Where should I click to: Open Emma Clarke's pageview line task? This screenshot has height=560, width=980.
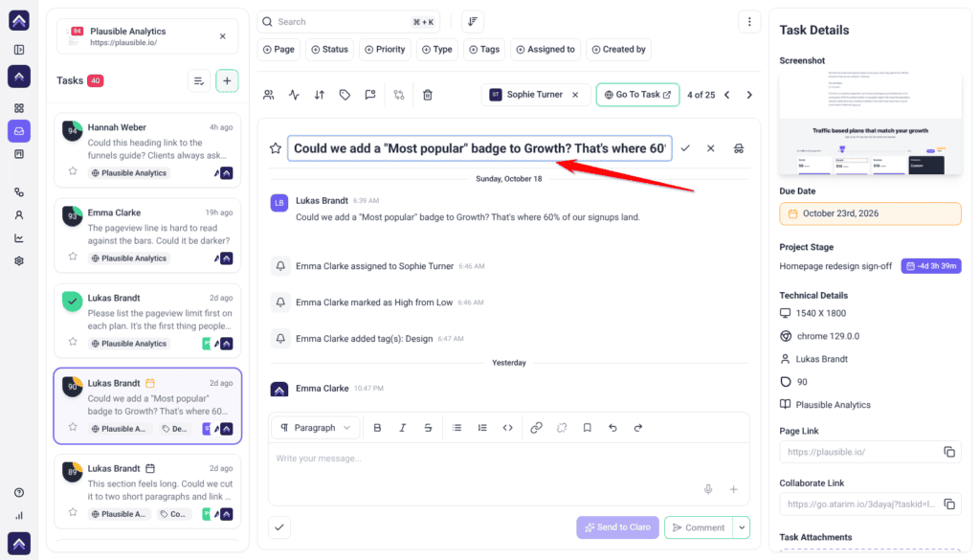(147, 235)
